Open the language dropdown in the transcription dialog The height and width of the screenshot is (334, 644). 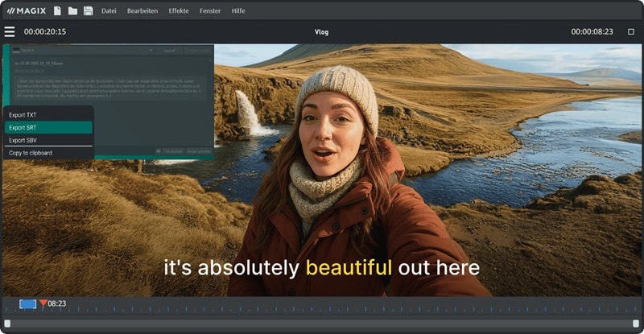(x=83, y=50)
